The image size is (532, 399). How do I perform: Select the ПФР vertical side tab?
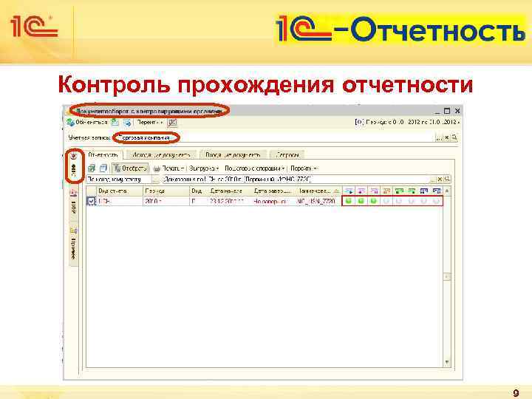point(74,202)
